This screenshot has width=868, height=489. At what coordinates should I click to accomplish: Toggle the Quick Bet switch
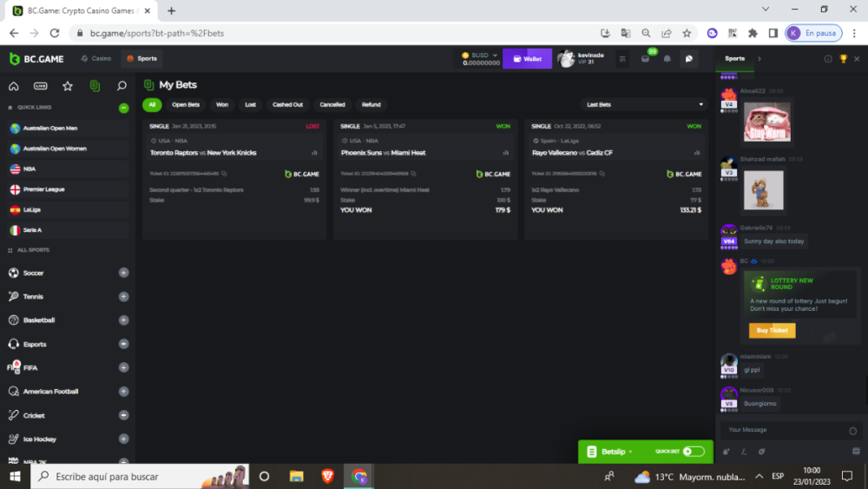(x=694, y=452)
